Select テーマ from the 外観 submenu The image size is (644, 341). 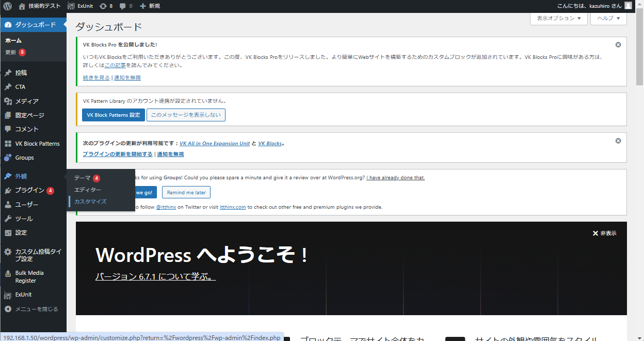83,178
